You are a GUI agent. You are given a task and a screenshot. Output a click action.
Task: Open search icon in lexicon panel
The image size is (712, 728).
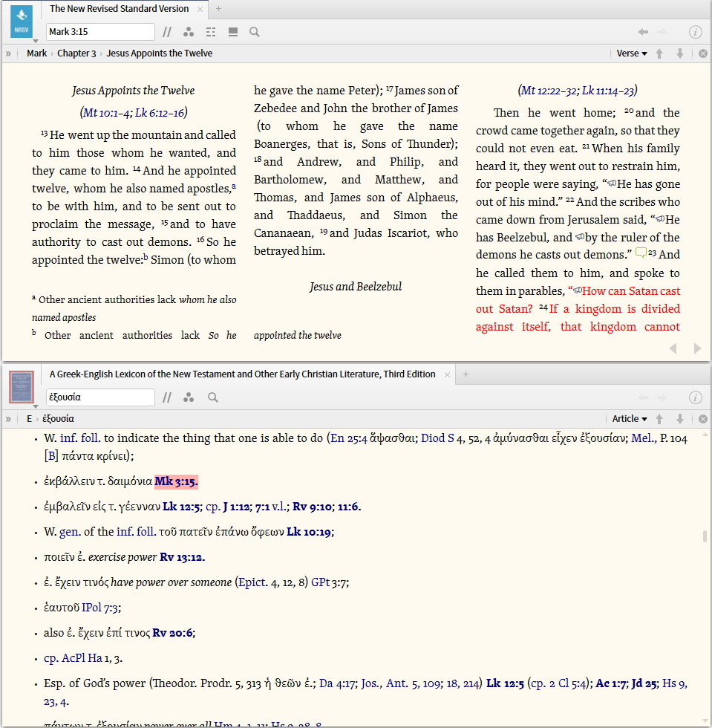click(212, 397)
